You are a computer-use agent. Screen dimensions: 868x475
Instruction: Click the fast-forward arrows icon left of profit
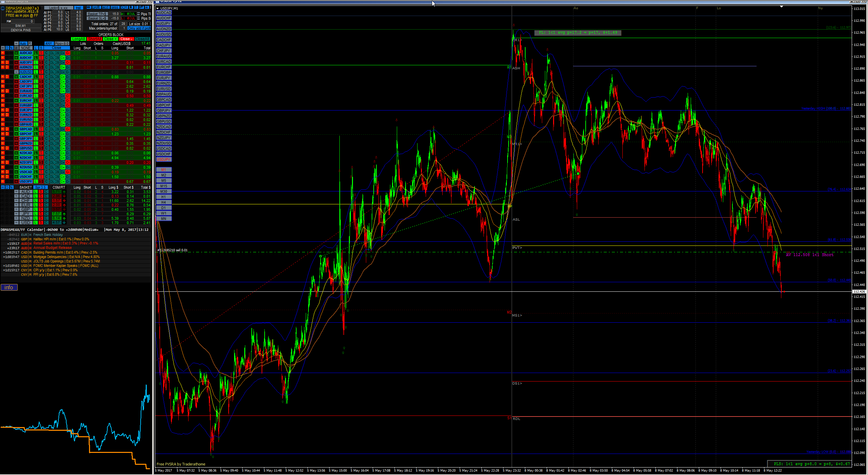[89, 7]
